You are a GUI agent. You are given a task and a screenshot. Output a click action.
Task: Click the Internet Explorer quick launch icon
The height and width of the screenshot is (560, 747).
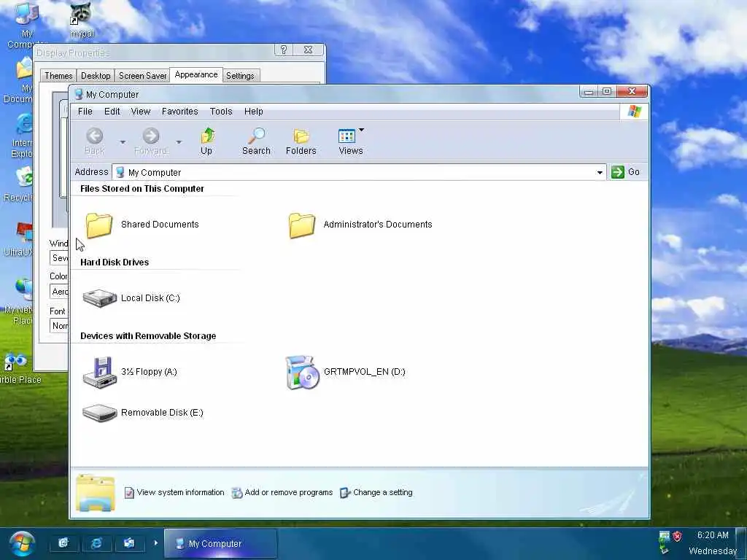96,543
